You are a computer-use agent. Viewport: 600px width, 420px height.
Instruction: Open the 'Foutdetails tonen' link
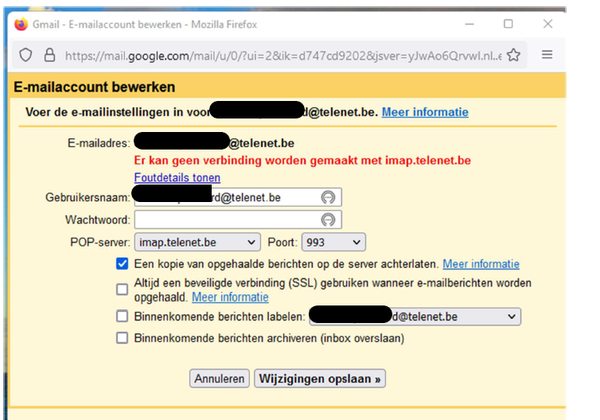pos(177,177)
